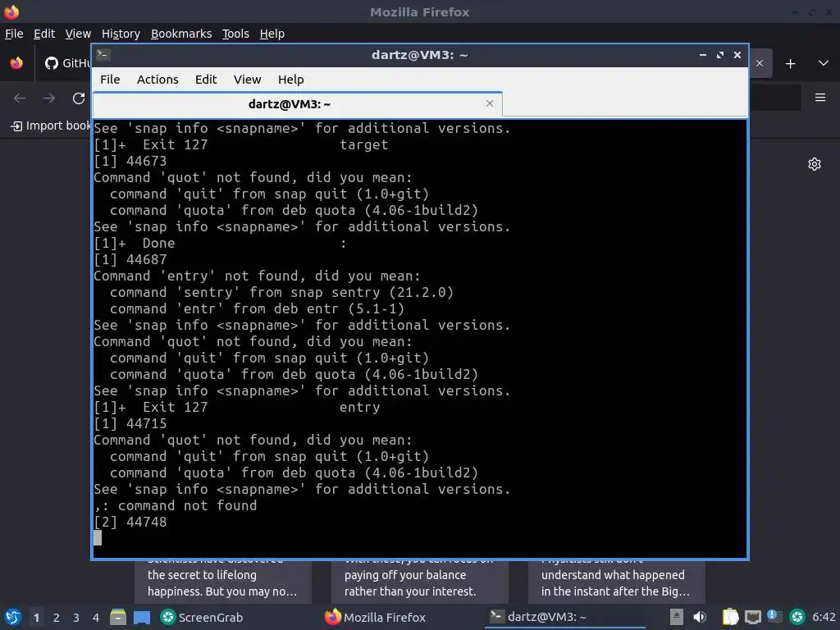Open lifelong happiness article card
Viewport: 840px width, 630px height.
223,582
